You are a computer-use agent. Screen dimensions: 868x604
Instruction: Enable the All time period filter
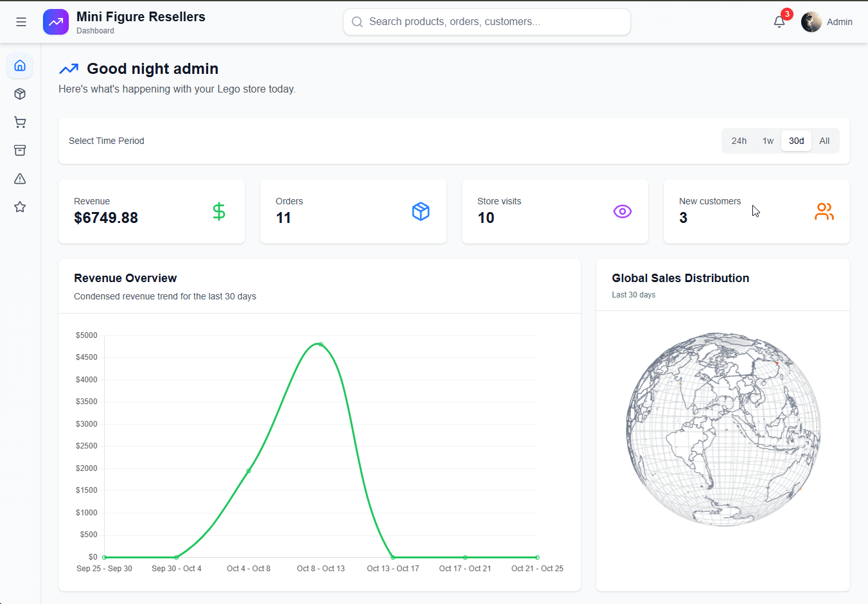pos(824,140)
